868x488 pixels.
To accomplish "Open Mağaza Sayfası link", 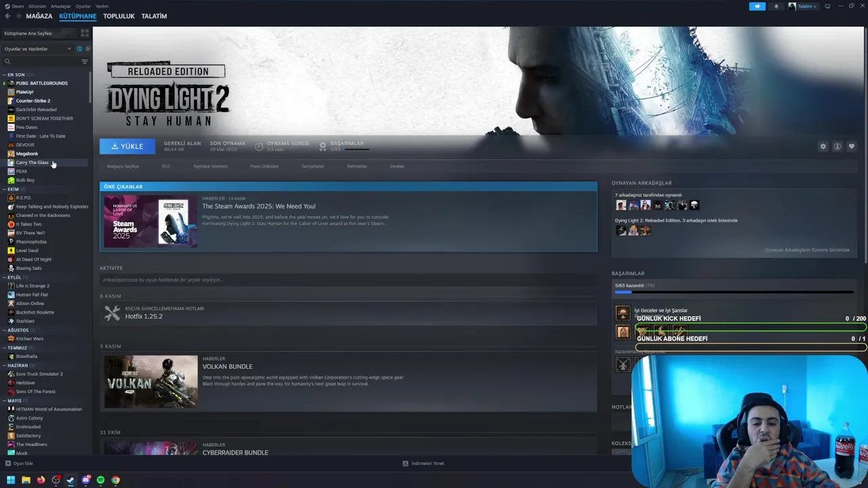I will point(123,166).
